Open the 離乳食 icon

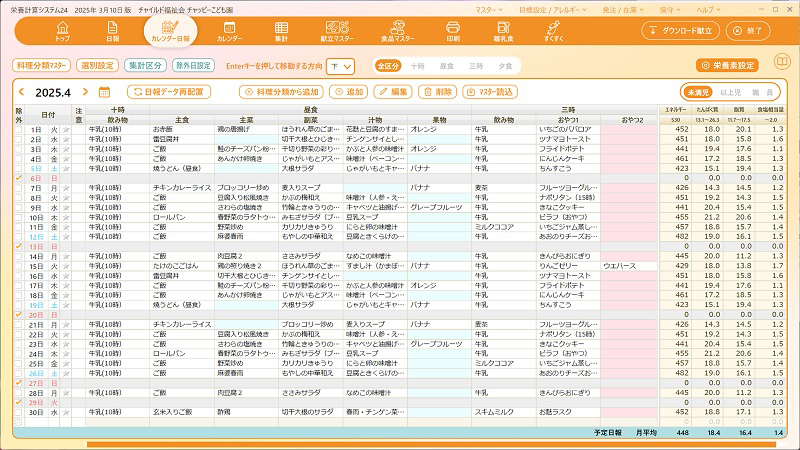click(x=503, y=31)
